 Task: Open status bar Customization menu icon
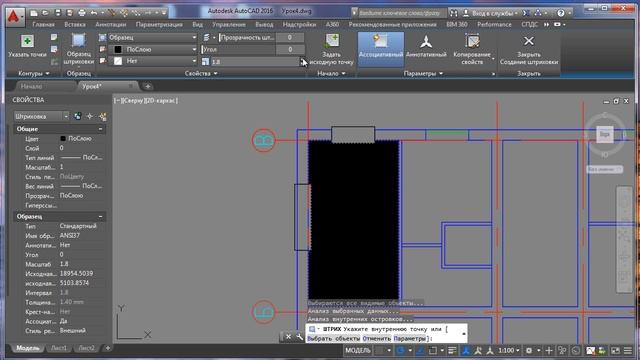coord(628,350)
